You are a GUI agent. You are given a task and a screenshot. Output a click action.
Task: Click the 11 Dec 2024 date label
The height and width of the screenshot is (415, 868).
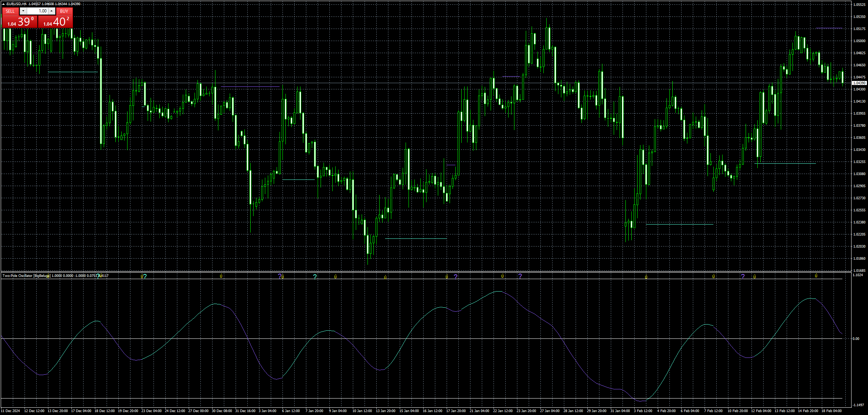(x=11, y=411)
